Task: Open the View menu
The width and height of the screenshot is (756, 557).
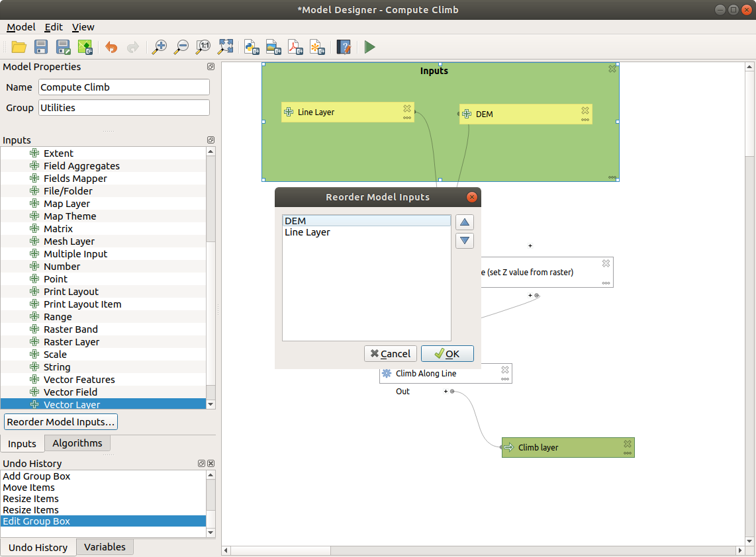Action: point(83,27)
